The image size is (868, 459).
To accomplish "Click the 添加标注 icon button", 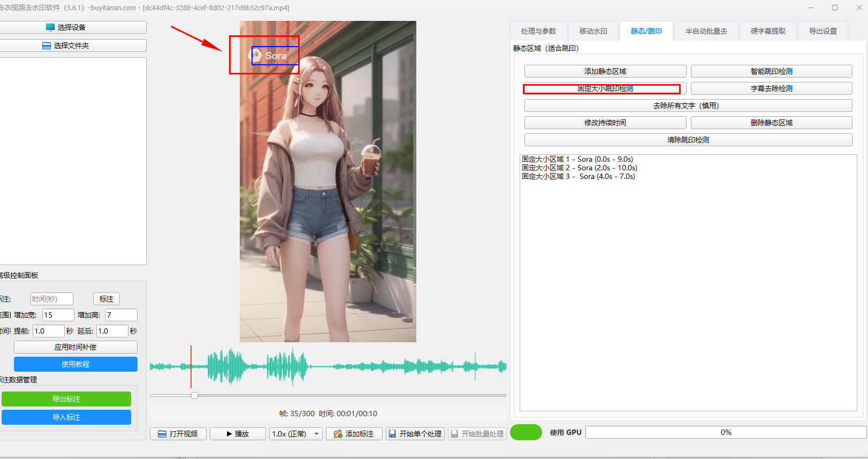I will coord(338,434).
